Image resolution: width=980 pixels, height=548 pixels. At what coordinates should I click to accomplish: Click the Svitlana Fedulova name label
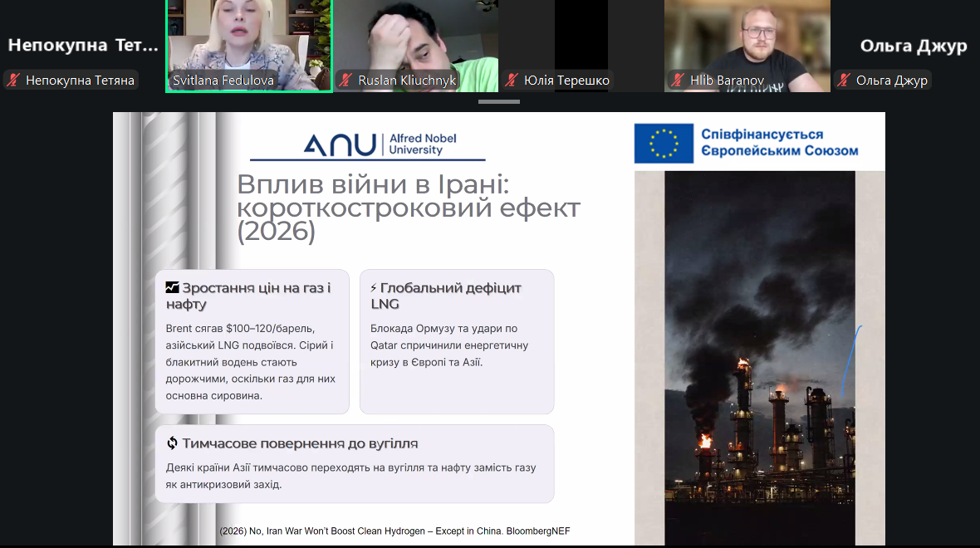click(223, 81)
